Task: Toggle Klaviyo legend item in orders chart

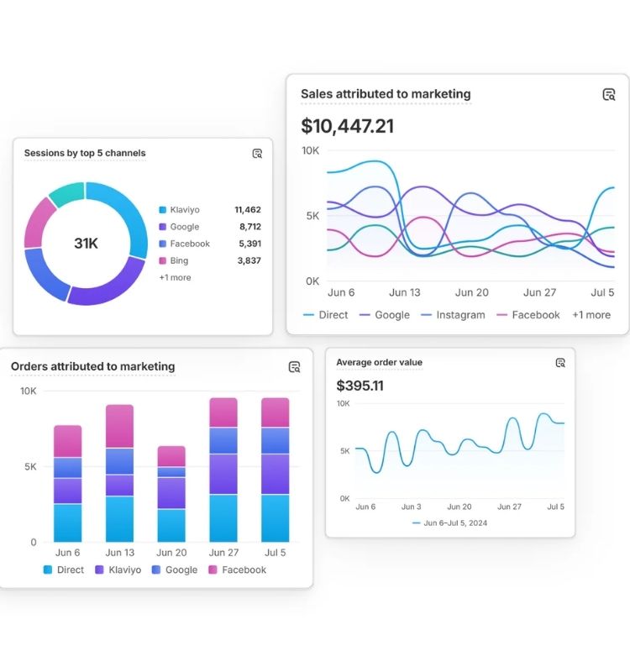Action: point(118,570)
